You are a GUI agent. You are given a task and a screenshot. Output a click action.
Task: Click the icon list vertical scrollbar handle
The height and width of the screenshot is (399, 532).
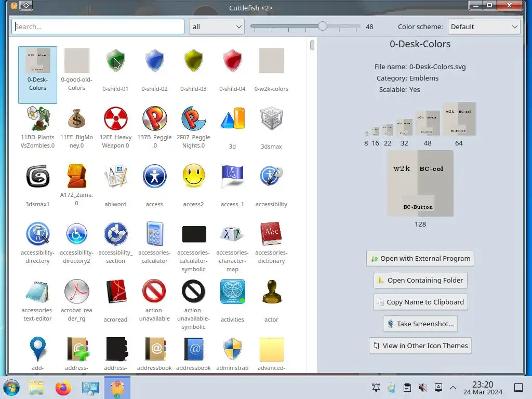pos(312,45)
